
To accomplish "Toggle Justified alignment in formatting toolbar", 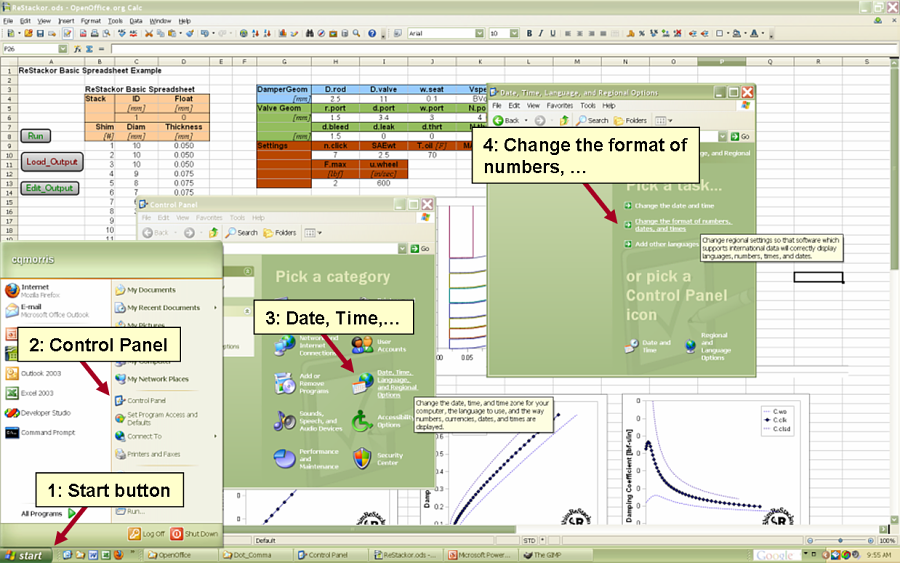I will (x=603, y=33).
